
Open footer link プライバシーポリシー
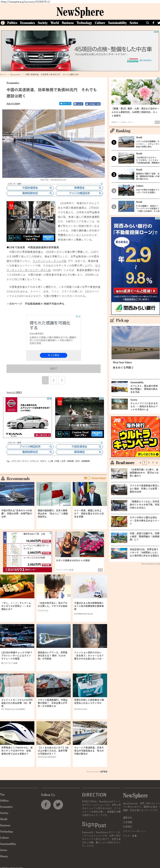point(134,831)
